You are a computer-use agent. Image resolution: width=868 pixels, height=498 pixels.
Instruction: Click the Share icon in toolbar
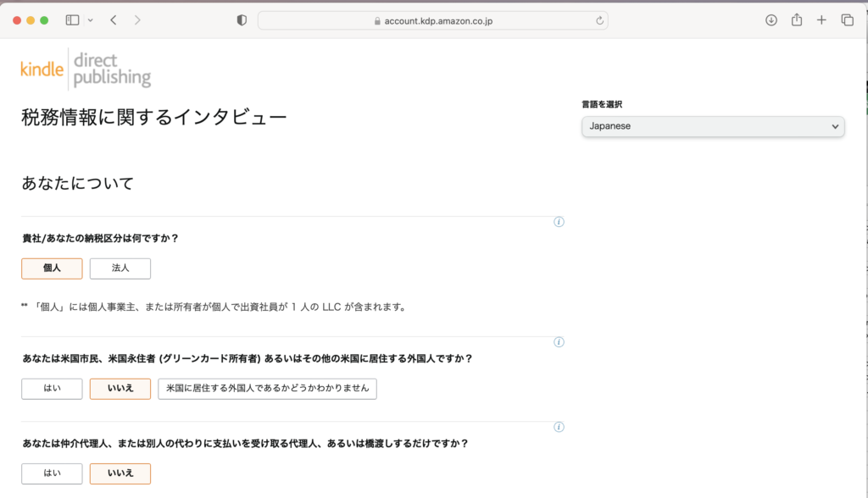pyautogui.click(x=797, y=20)
